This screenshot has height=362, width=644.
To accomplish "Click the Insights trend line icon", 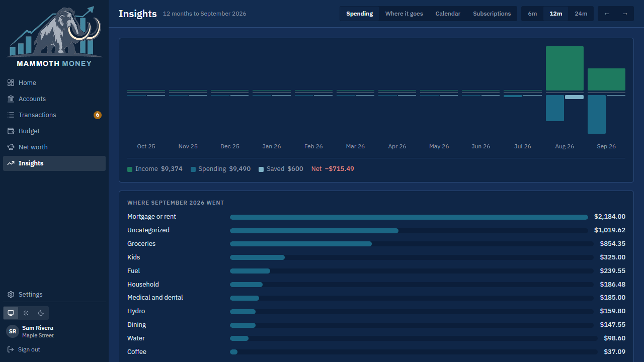I will click(11, 163).
